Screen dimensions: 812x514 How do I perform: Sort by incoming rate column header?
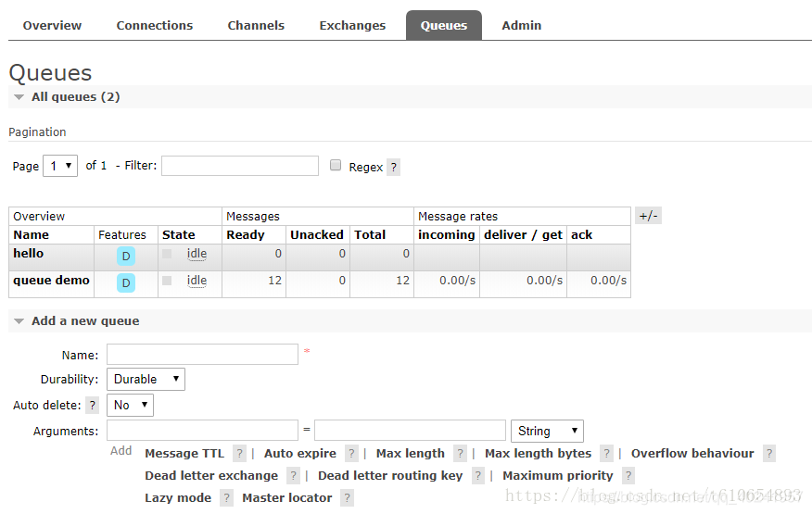coord(447,235)
